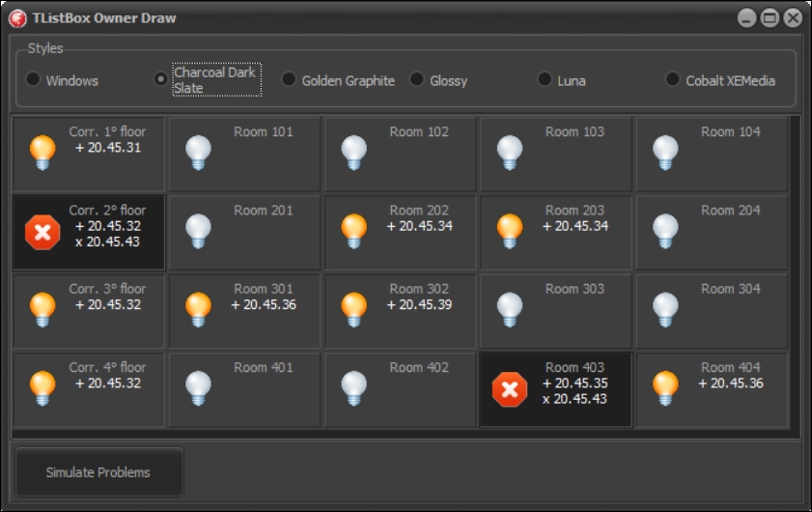Maximize the TListBox Owner Draw window
Screen dimensions: 812x512
click(770, 18)
